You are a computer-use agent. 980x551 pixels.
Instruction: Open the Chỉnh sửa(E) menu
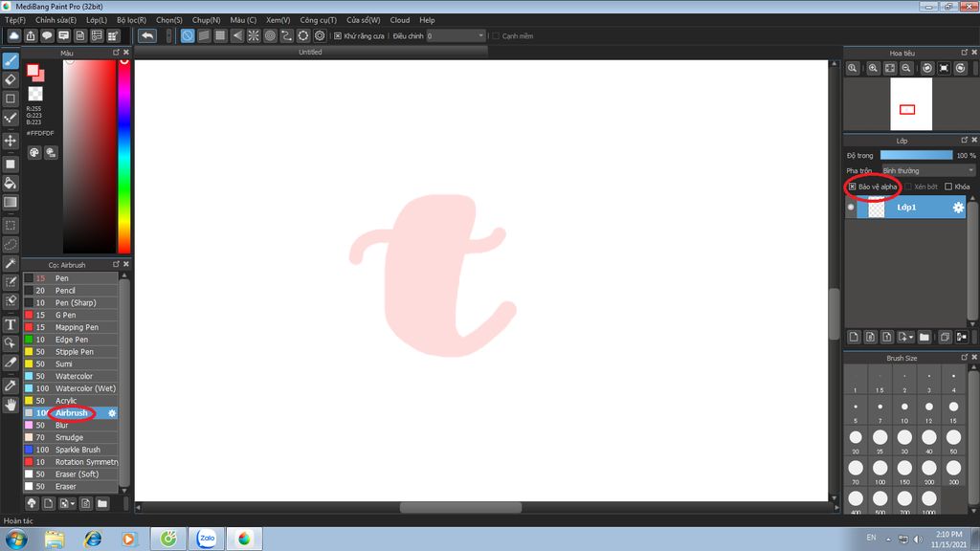click(x=56, y=20)
